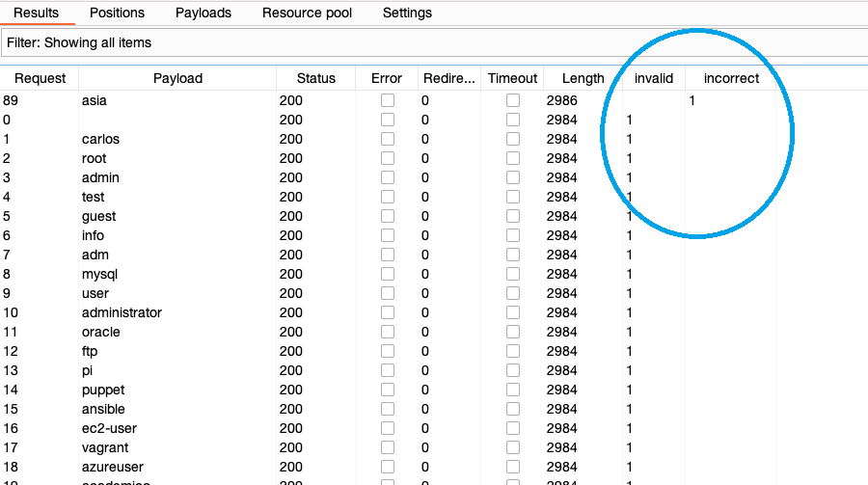Open the Payloads tab
This screenshot has height=485, width=868.
click(x=203, y=13)
